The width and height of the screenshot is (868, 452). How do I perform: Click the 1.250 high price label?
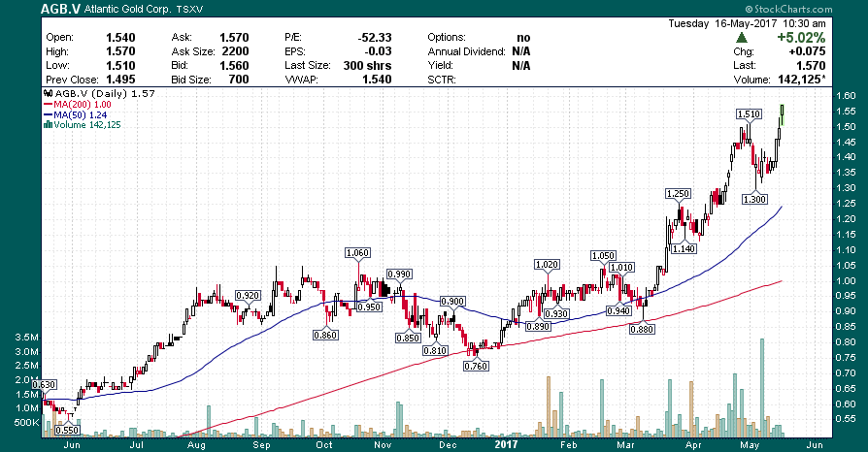click(x=678, y=194)
